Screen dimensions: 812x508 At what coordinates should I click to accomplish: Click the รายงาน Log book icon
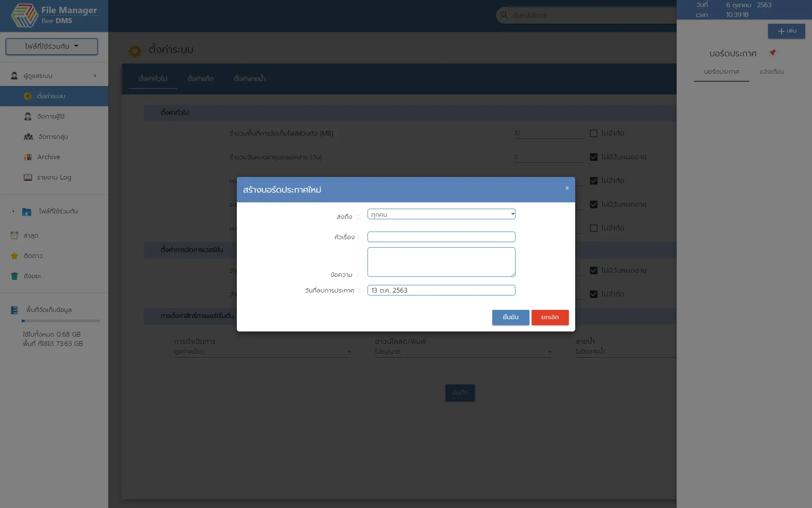(x=28, y=177)
